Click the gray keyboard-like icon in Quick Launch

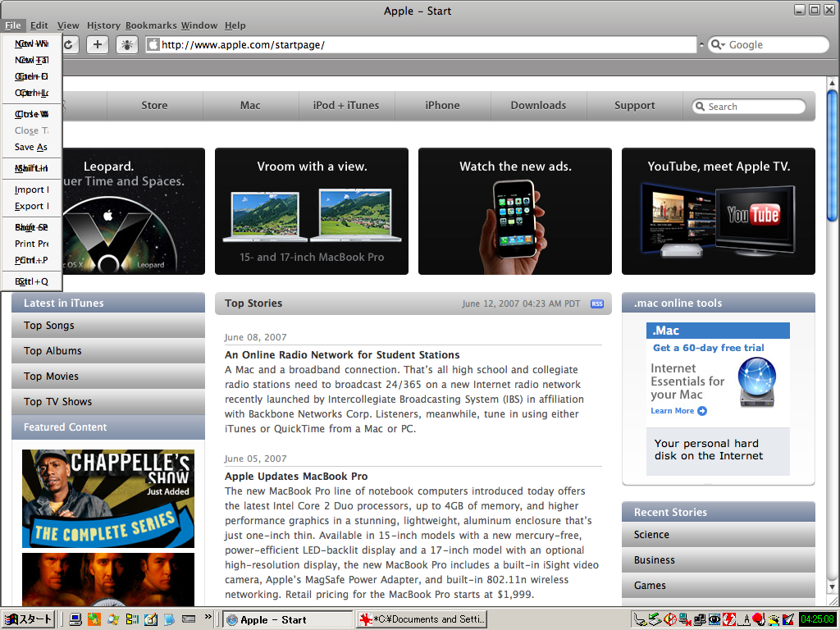coord(189,619)
